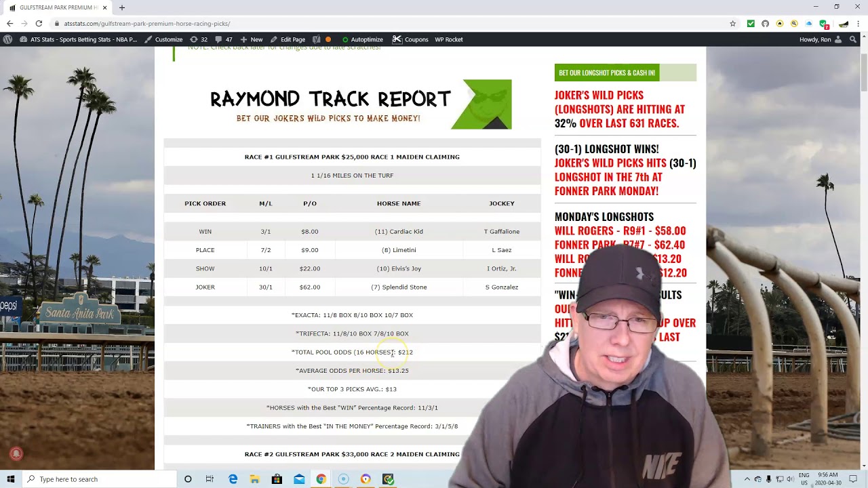The image size is (868, 488).
Task: Open Mail app from taskbar
Action: point(299,479)
